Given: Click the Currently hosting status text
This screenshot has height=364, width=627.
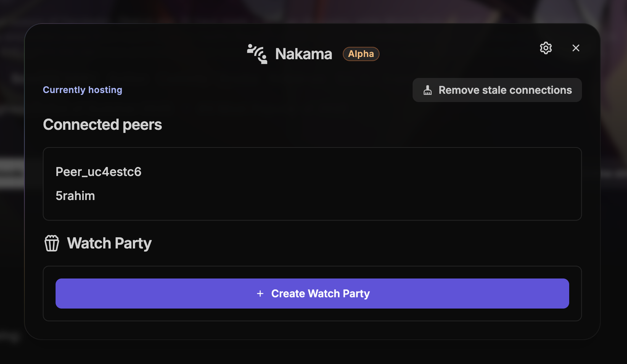Looking at the screenshot, I should point(82,90).
